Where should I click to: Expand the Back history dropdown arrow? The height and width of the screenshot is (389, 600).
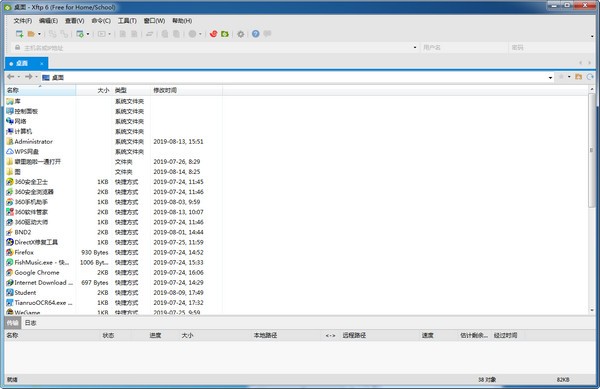[19, 77]
